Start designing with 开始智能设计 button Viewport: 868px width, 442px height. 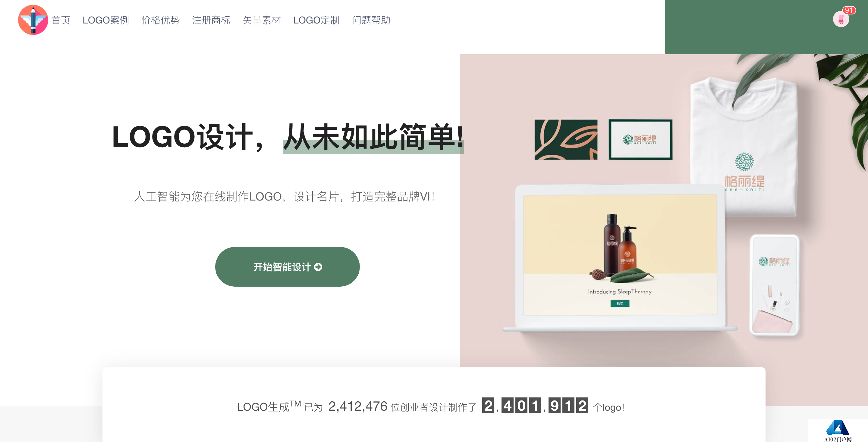288,266
